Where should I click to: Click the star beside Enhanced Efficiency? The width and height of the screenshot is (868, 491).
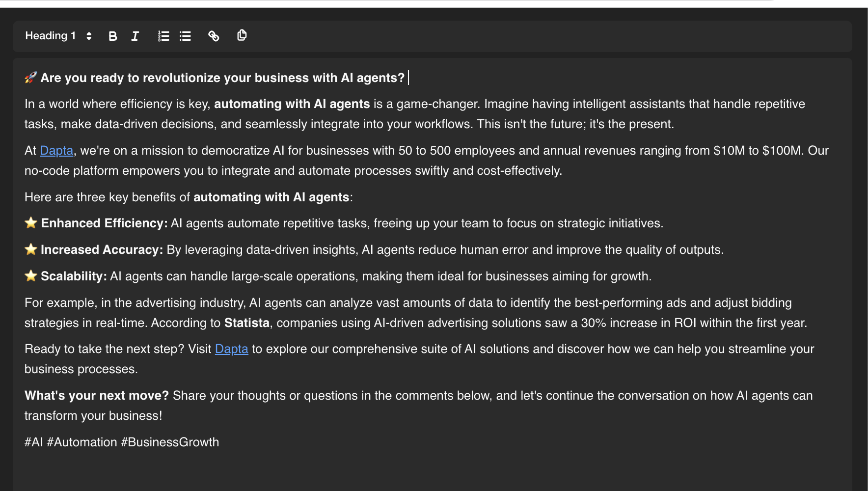(31, 223)
